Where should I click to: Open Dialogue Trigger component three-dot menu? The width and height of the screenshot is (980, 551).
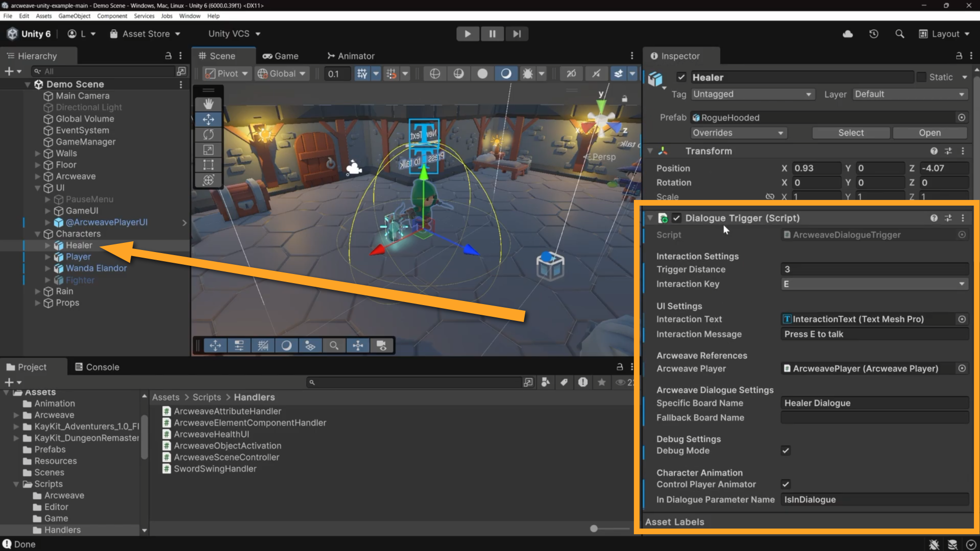[963, 218]
